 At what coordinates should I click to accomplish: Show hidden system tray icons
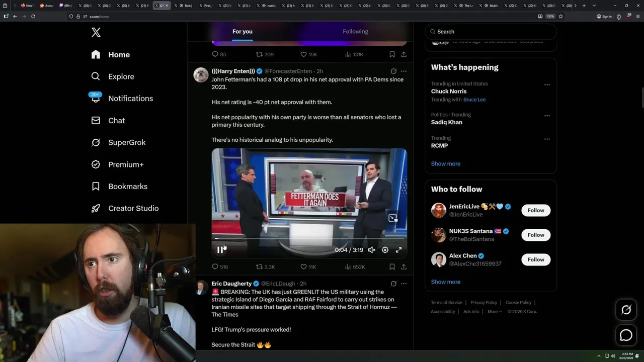599,356
